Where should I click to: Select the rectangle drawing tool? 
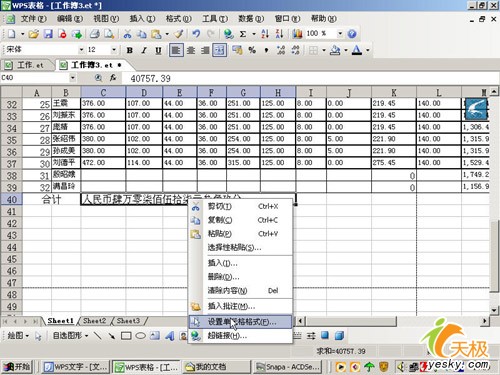[126, 336]
